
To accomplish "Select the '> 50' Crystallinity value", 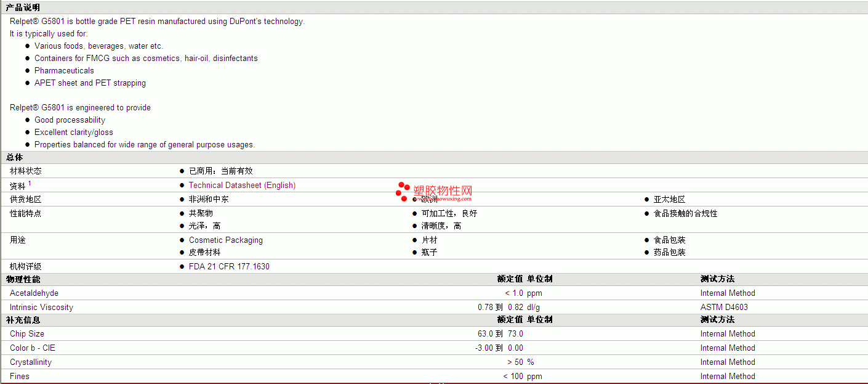I will click(x=515, y=362).
